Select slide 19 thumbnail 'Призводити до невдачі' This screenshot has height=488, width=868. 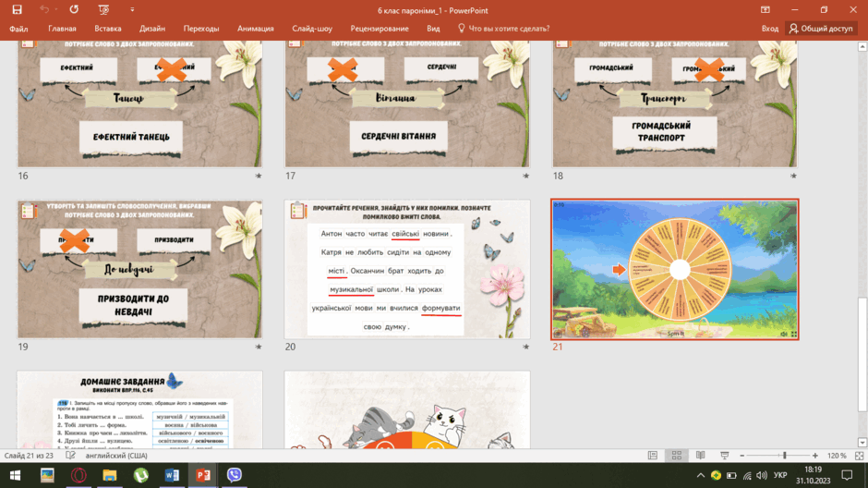(x=139, y=269)
